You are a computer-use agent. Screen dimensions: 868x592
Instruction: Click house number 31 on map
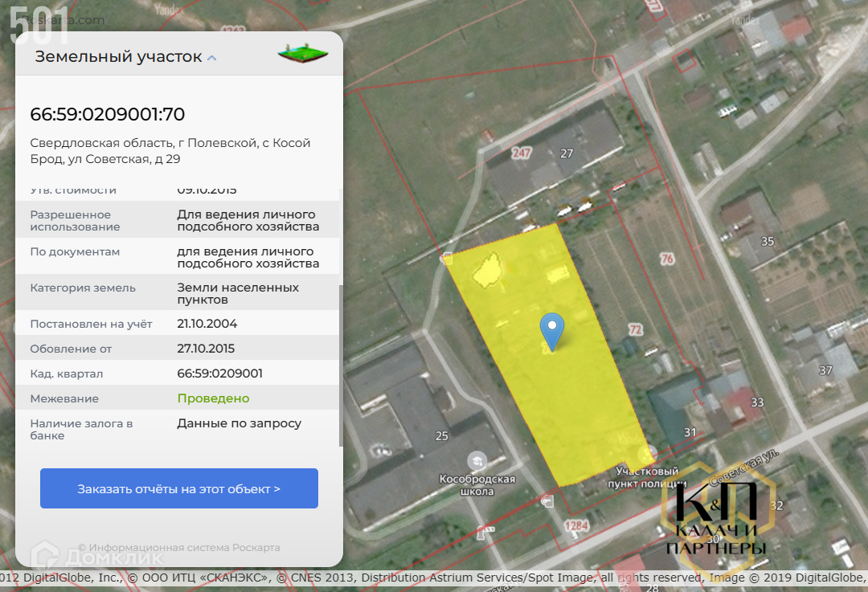coord(690,432)
